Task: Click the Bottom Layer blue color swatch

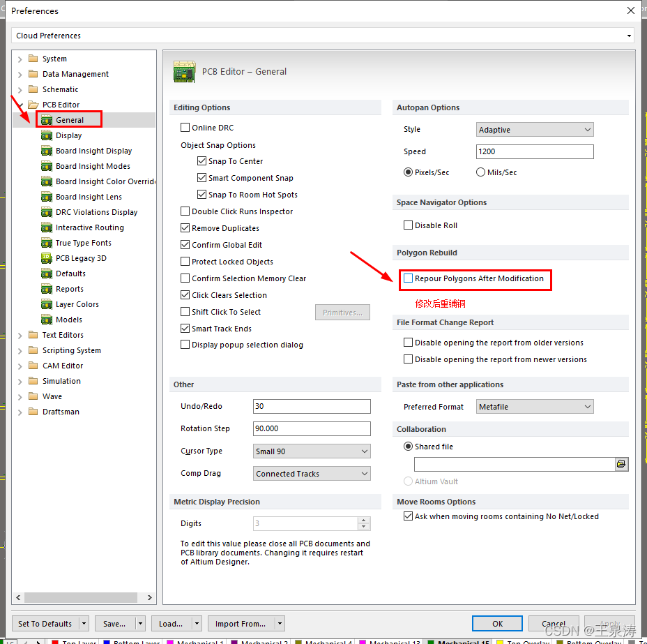Action: (107, 642)
